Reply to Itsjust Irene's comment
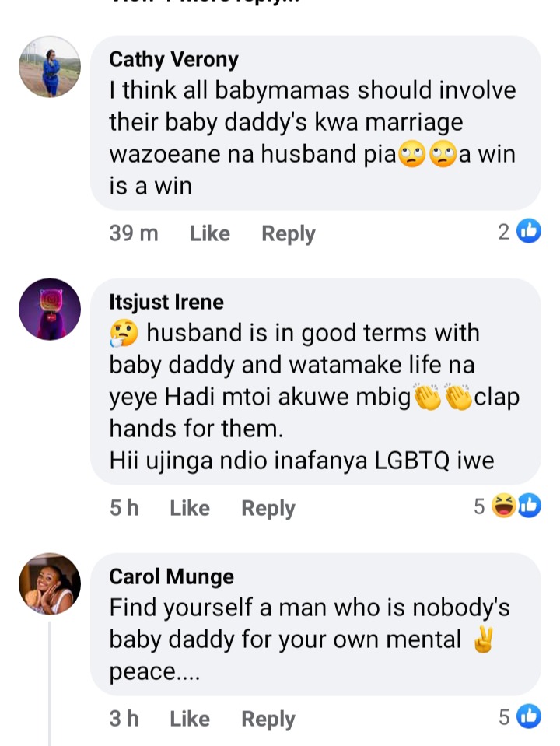Image resolution: width=560 pixels, height=746 pixels. pos(268,508)
